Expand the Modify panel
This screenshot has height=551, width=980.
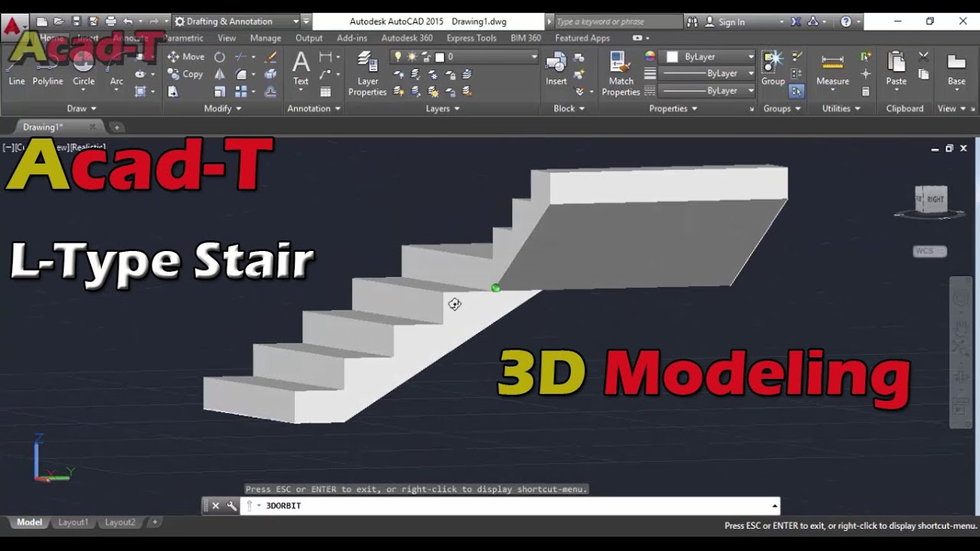coord(223,109)
